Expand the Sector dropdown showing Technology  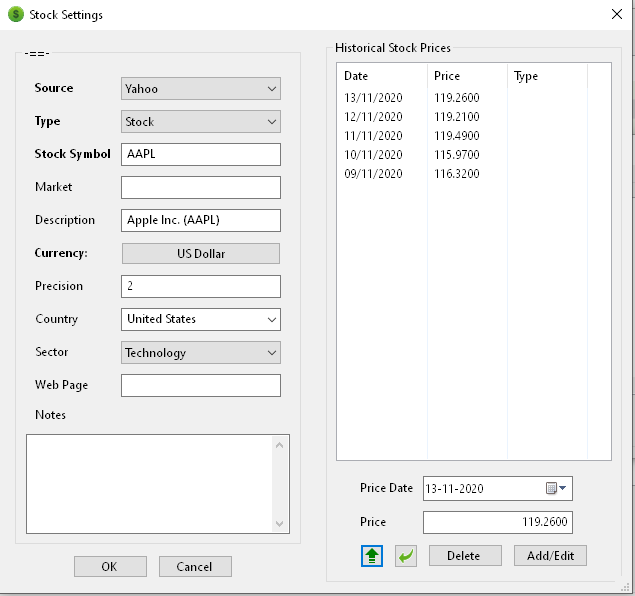click(x=201, y=352)
